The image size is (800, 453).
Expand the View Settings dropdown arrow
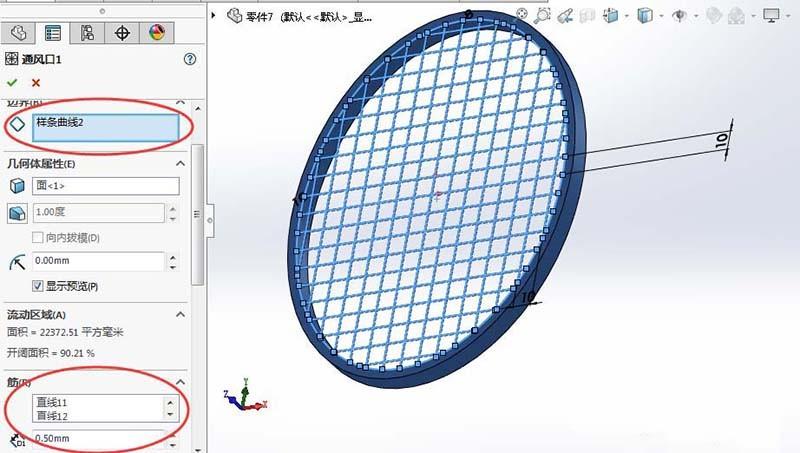(x=788, y=16)
